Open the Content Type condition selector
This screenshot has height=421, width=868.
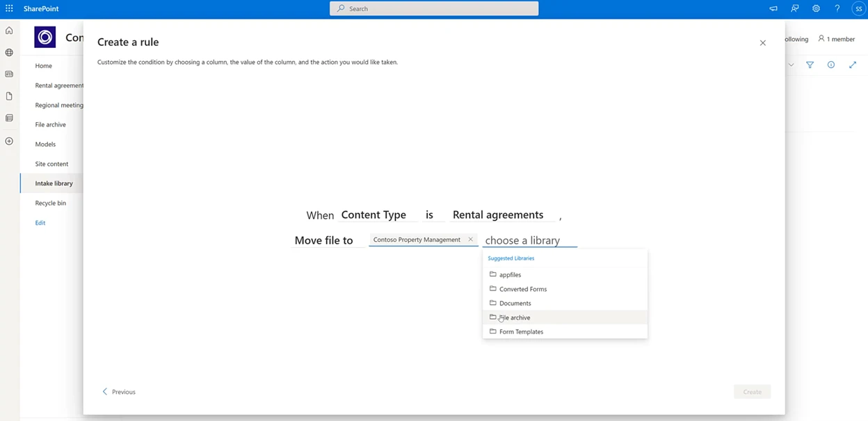373,215
